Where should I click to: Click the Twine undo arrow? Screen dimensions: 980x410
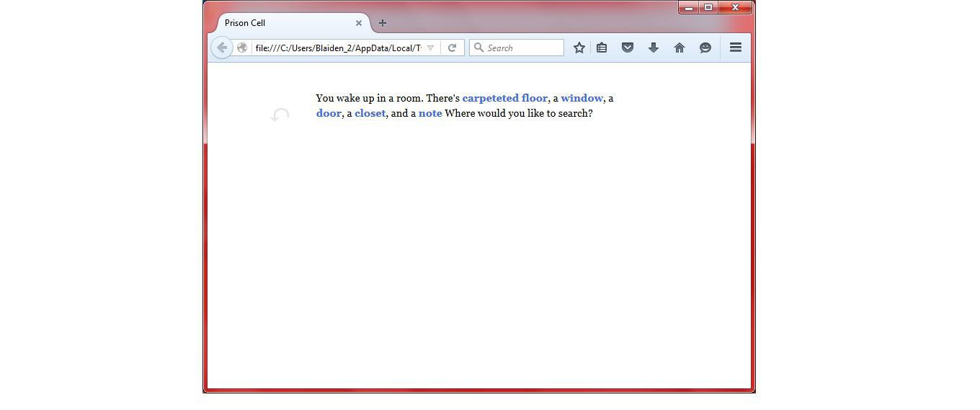(x=280, y=115)
